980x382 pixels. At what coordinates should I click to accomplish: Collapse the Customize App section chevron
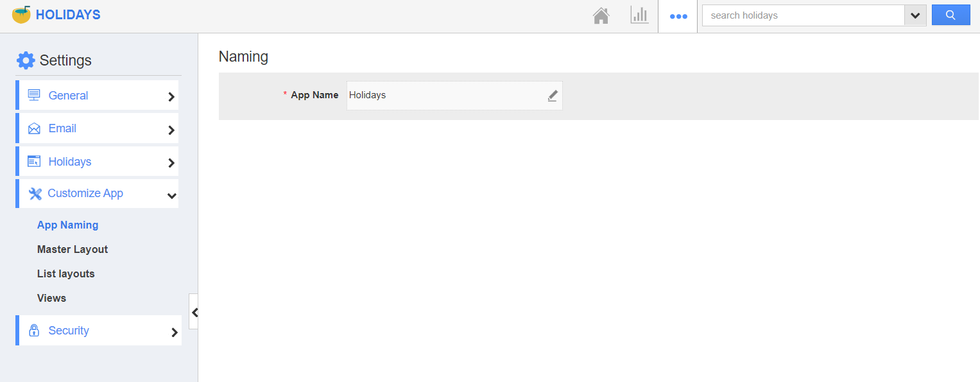click(171, 195)
